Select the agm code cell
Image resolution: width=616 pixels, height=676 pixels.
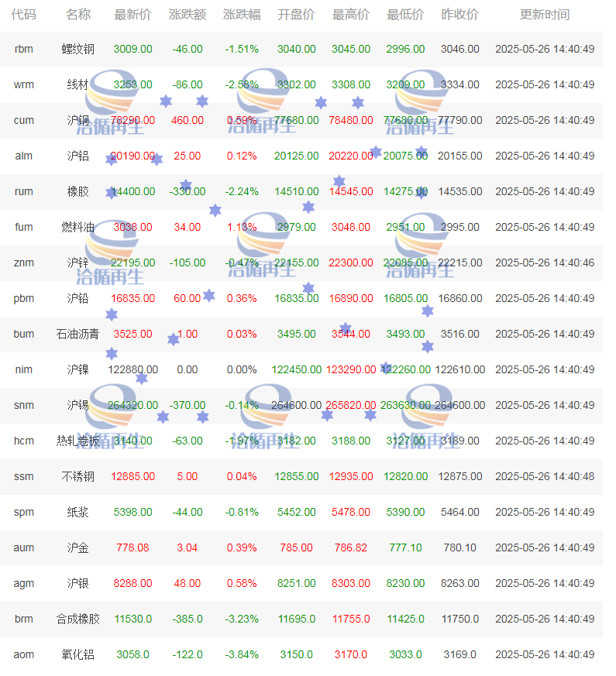[24, 584]
